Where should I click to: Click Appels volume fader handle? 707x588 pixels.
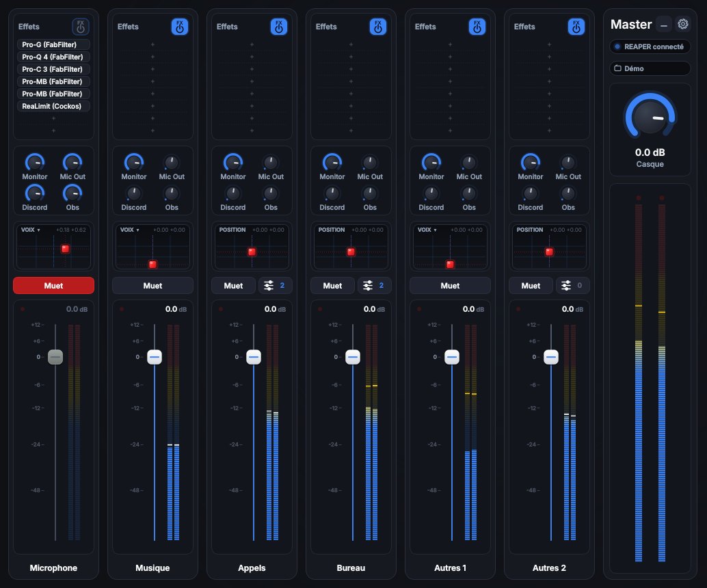254,357
